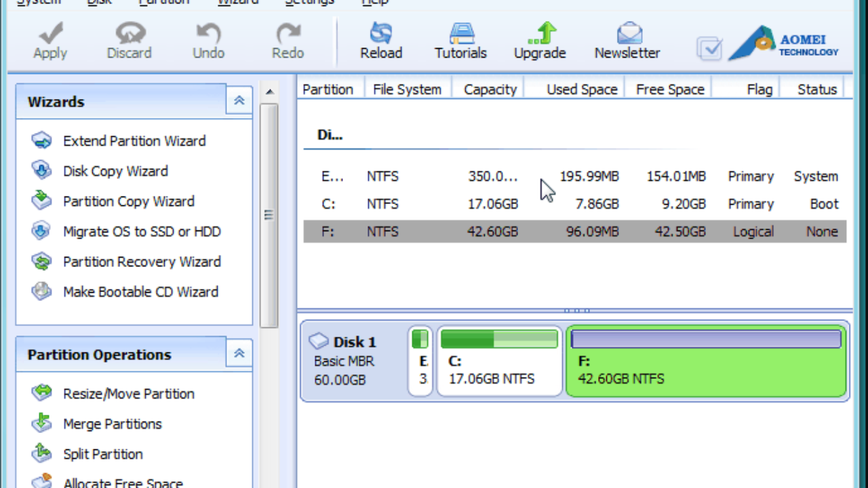Select the small E: block in disk map
The image size is (868, 488).
420,361
